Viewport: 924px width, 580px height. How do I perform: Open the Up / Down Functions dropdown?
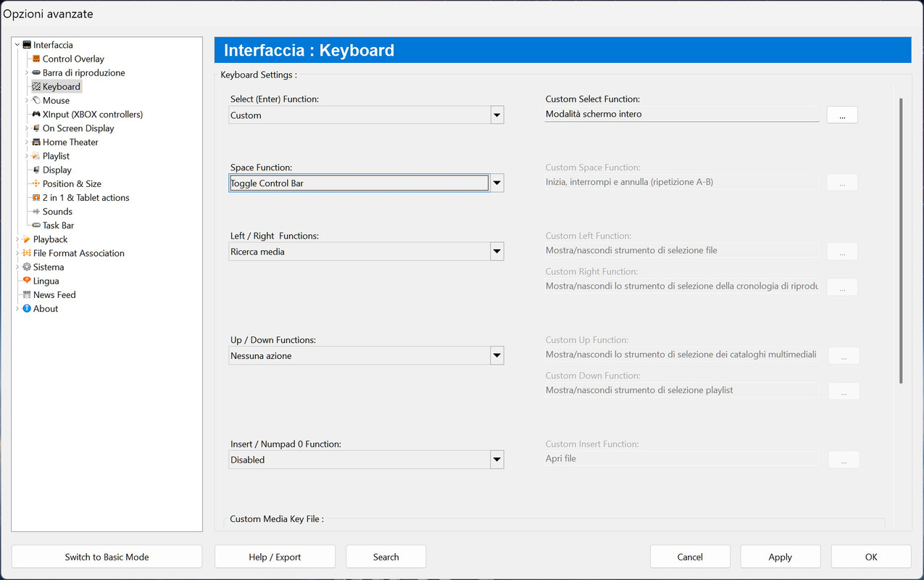point(496,356)
